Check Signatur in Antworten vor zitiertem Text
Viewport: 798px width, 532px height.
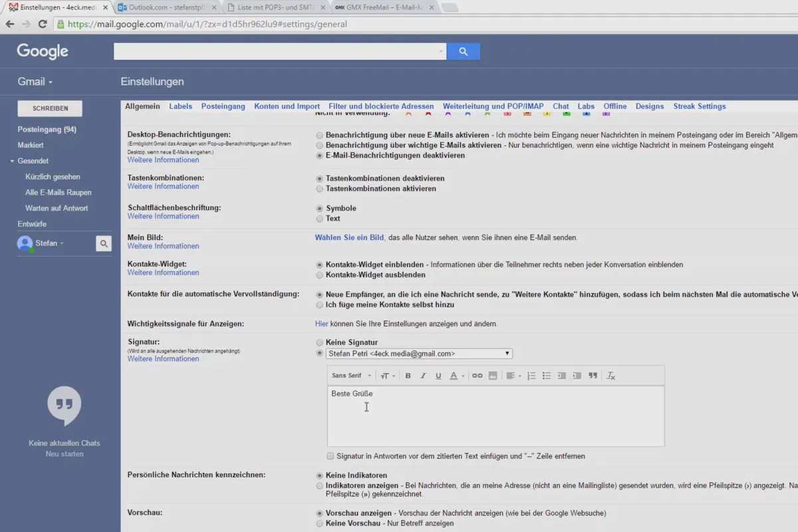[x=331, y=456]
